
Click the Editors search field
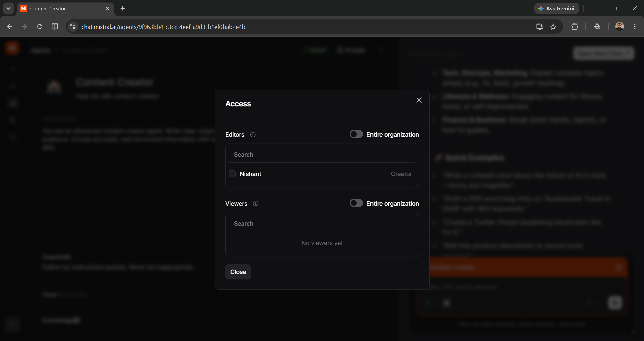(322, 155)
